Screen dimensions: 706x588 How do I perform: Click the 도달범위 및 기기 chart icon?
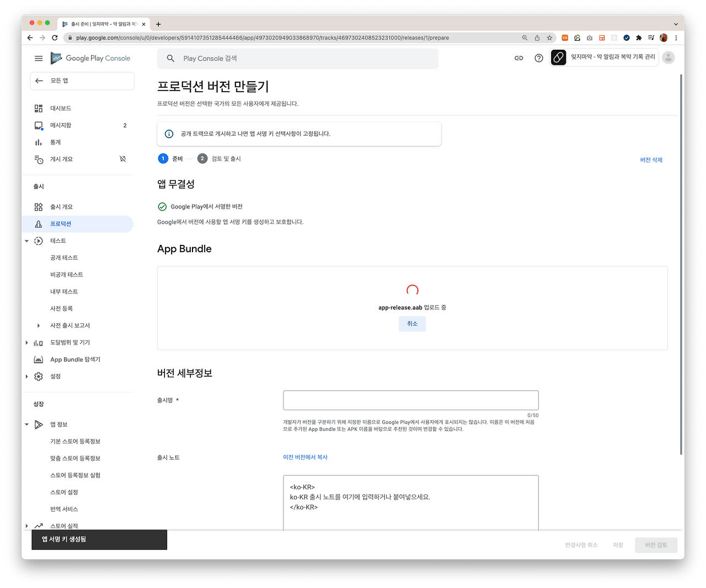point(39,343)
